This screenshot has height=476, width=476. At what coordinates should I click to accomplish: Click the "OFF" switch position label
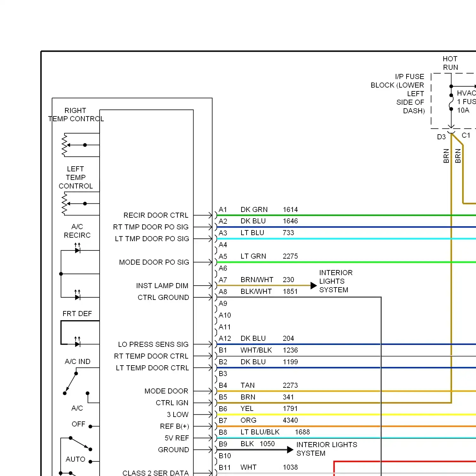click(78, 424)
